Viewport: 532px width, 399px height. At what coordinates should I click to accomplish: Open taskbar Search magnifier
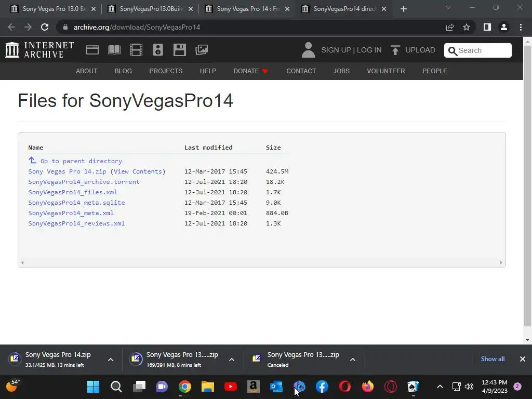tap(116, 387)
